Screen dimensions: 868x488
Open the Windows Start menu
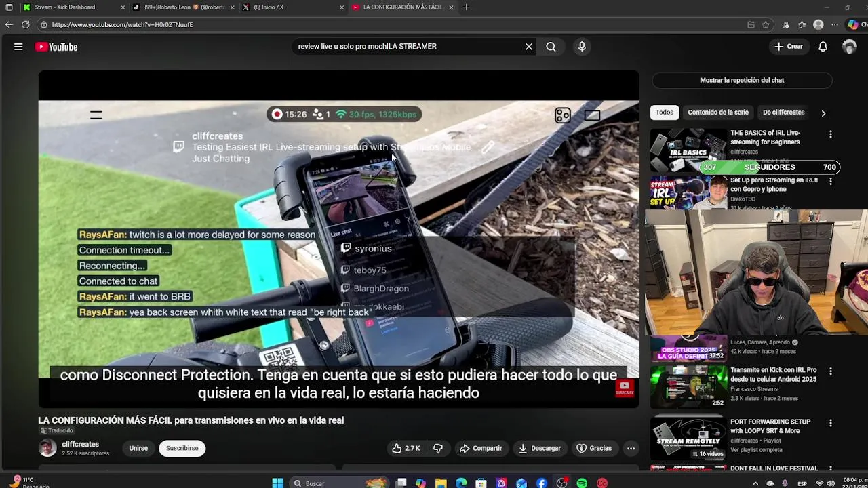(277, 483)
